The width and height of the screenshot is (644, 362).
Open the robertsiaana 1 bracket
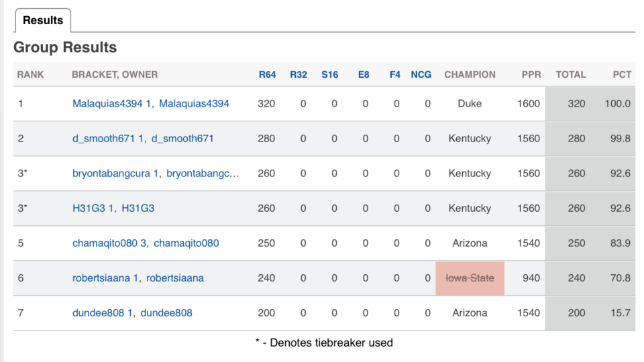[x=105, y=278]
